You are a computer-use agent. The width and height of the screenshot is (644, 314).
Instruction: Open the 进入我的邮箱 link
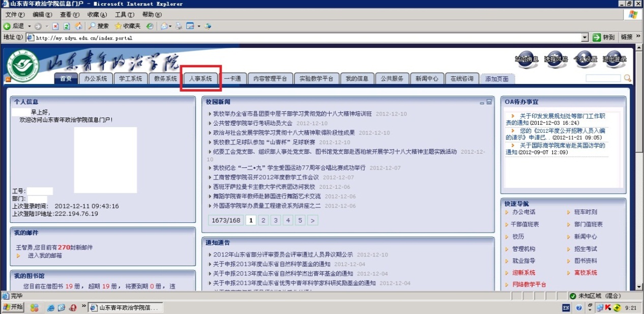point(45,255)
